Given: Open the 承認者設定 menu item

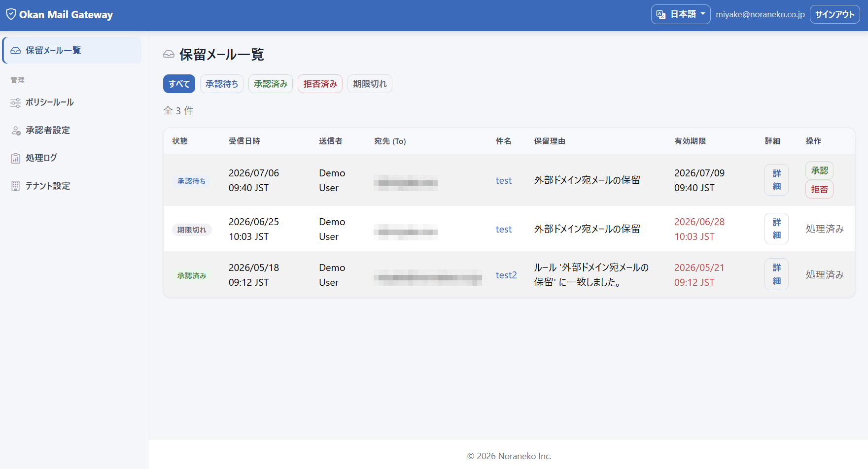Looking at the screenshot, I should tap(72, 131).
